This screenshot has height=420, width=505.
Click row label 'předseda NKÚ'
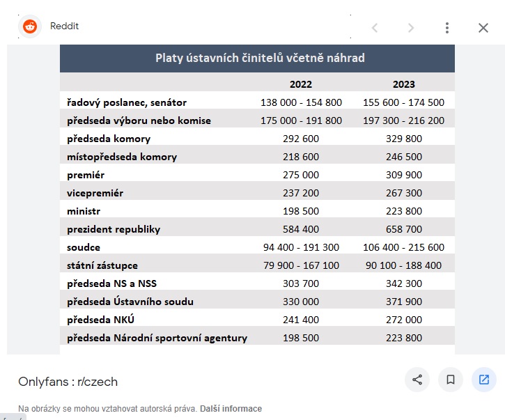pos(100,320)
